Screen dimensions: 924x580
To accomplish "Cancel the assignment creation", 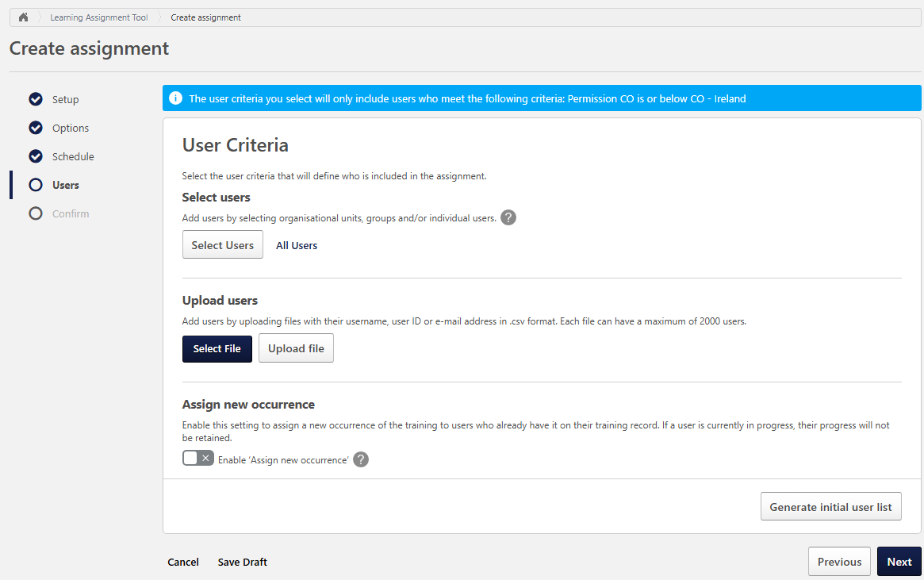I will pos(183,562).
